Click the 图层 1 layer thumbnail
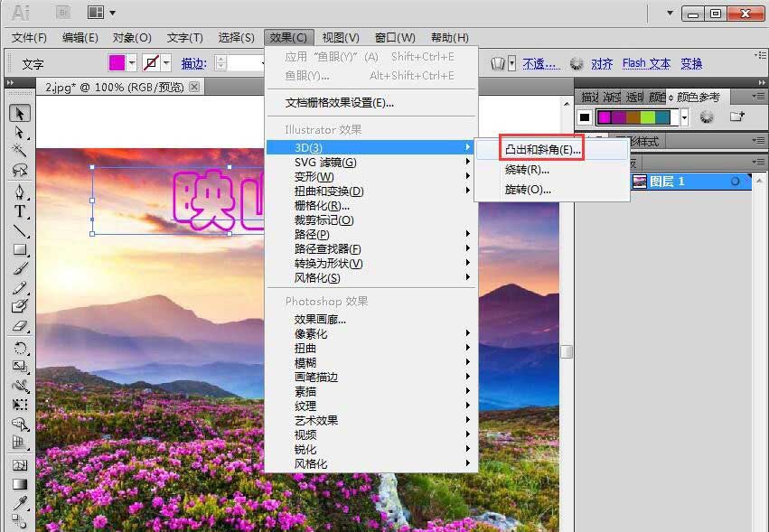This screenshot has width=769, height=532. (642, 181)
